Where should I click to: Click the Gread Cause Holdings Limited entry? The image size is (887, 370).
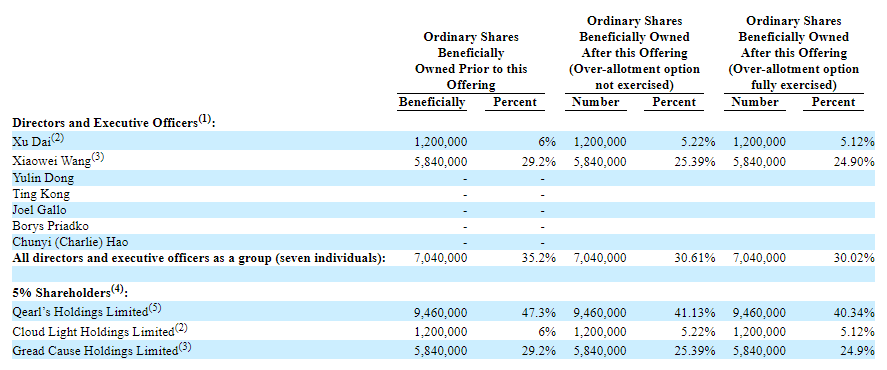tap(102, 350)
